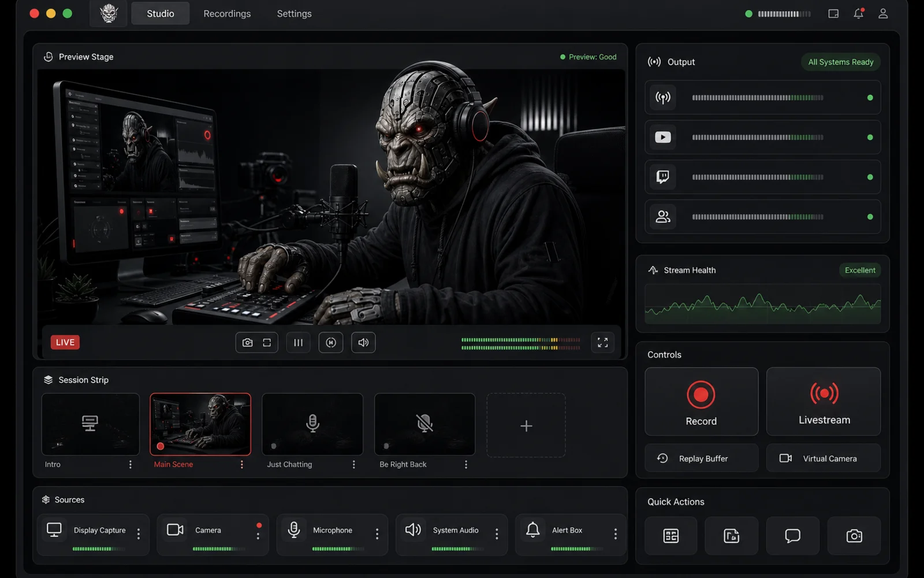Adjust the Microphone level meter
Viewport: 924px width, 578px height.
click(338, 549)
